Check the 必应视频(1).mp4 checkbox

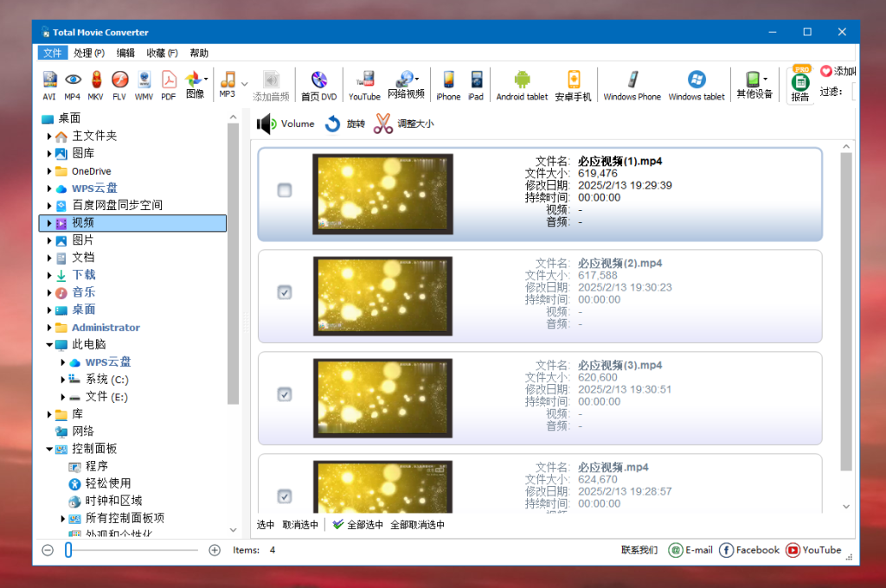285,190
